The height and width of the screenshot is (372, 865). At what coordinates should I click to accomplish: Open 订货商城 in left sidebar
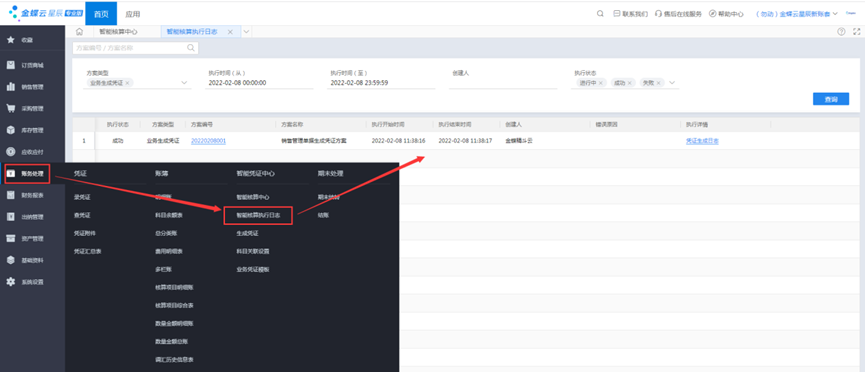(32, 65)
